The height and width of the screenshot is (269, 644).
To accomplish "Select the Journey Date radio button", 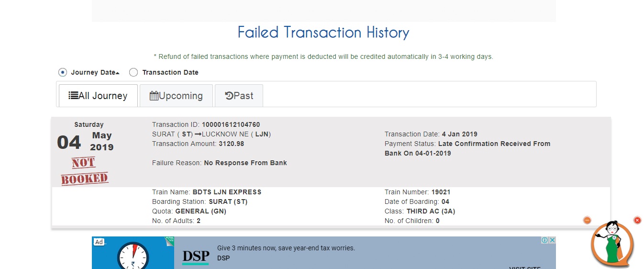I will click(x=63, y=72).
